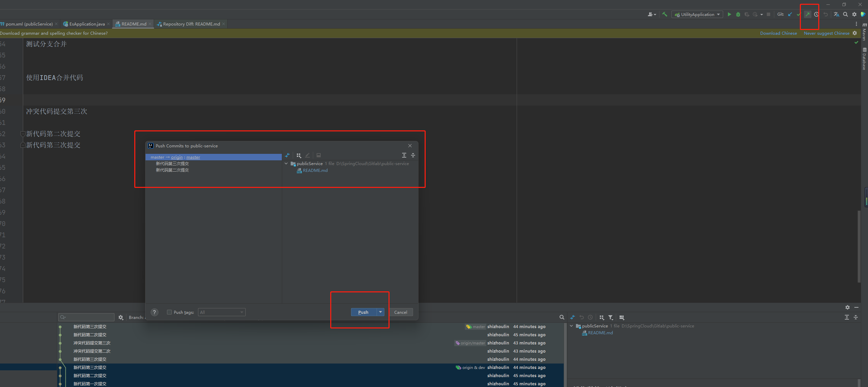The image size is (868, 387).
Task: Click line 60 text 冲突代码提交第三次 in editor
Action: click(57, 111)
